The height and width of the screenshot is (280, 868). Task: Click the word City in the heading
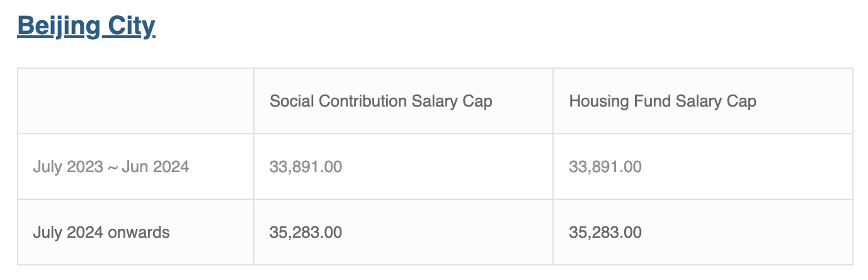[132, 27]
